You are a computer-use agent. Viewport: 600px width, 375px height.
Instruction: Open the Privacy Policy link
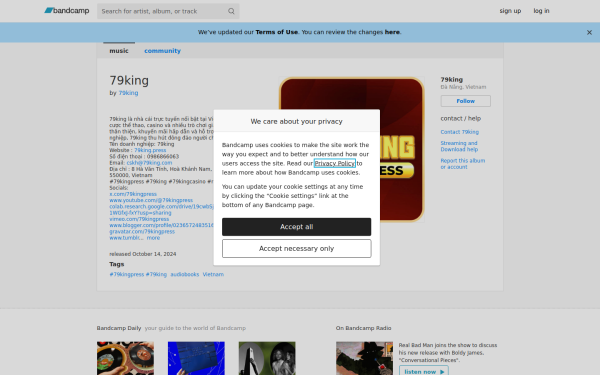(334, 163)
